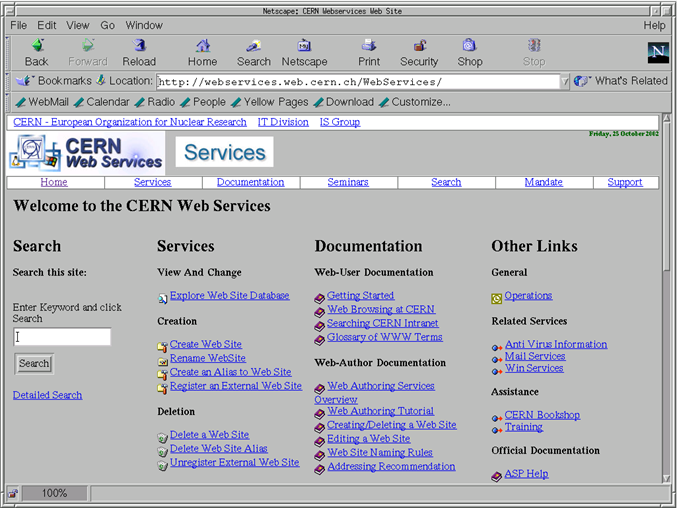Click the Netscape N logo
Image resolution: width=677 pixels, height=508 pixels.
(658, 52)
